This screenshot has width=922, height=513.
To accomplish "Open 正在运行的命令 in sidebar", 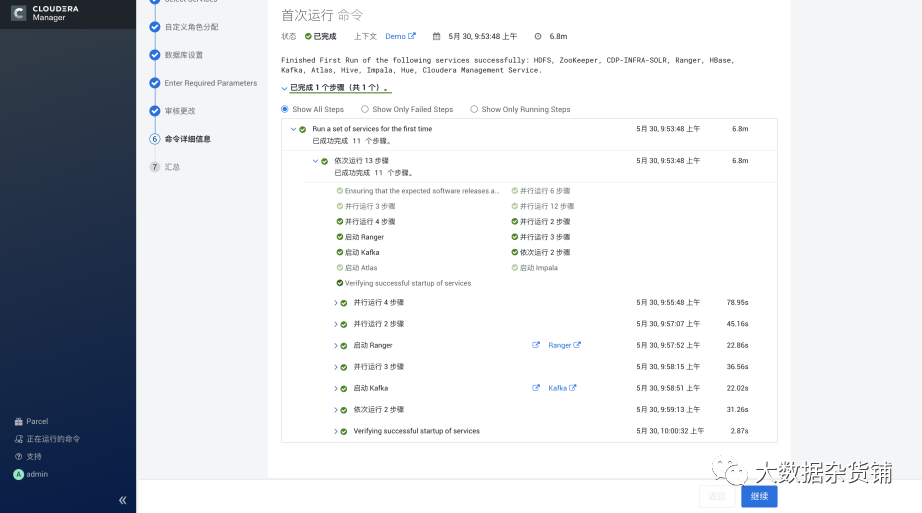I will [x=53, y=439].
